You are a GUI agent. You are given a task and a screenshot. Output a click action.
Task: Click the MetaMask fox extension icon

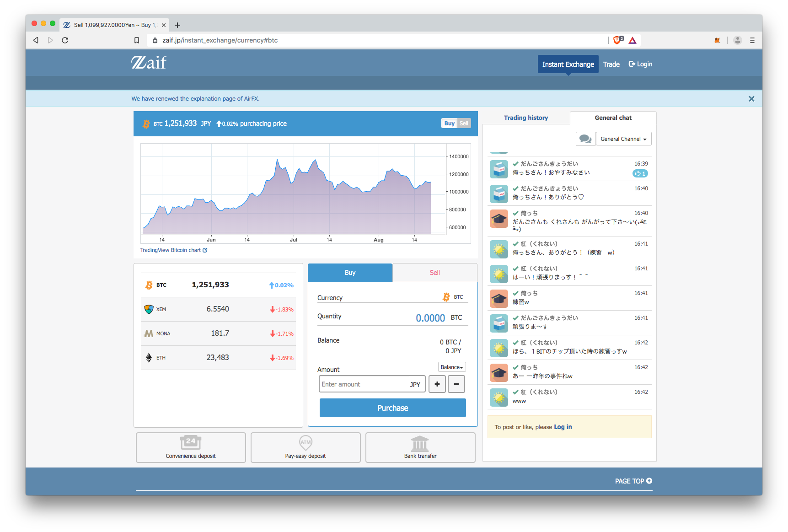click(717, 40)
